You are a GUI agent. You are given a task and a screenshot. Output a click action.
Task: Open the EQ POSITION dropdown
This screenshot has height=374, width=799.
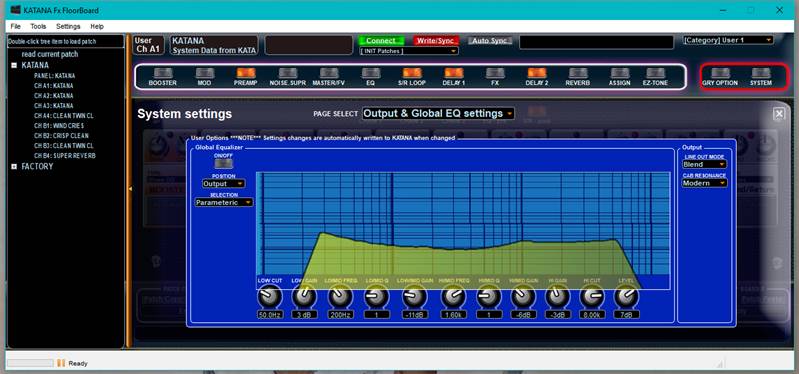click(x=223, y=183)
